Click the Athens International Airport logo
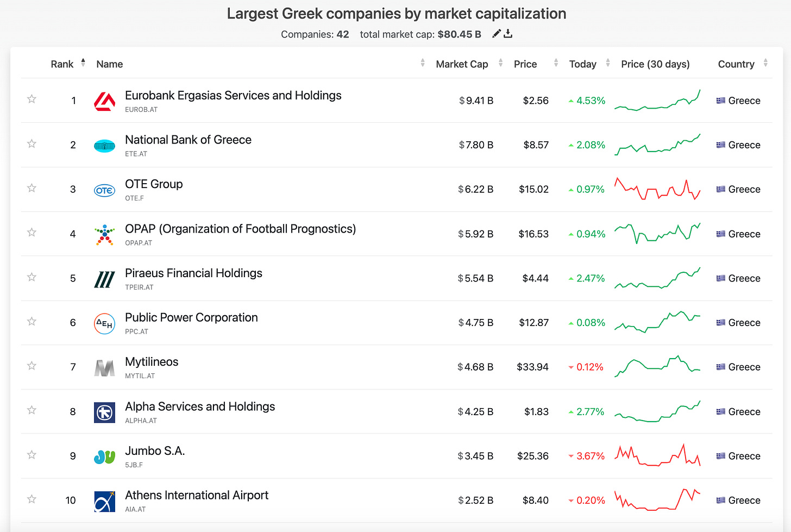This screenshot has width=791, height=532. 104,502
